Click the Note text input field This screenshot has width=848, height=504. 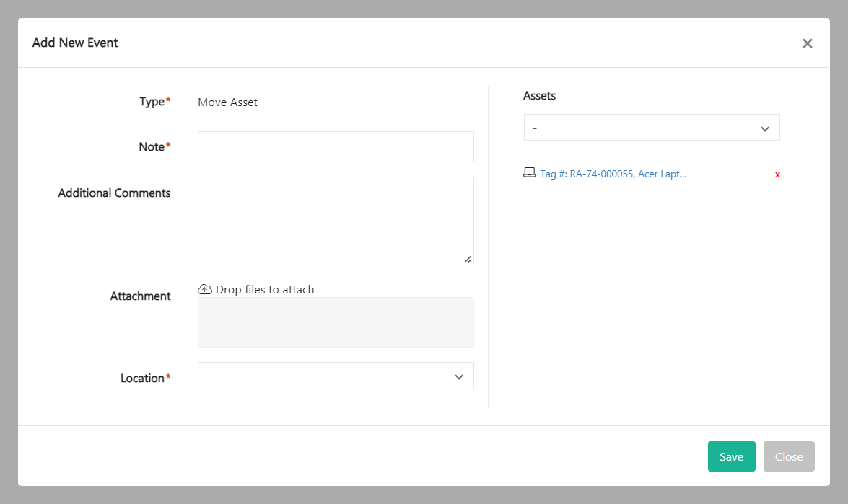tap(336, 146)
